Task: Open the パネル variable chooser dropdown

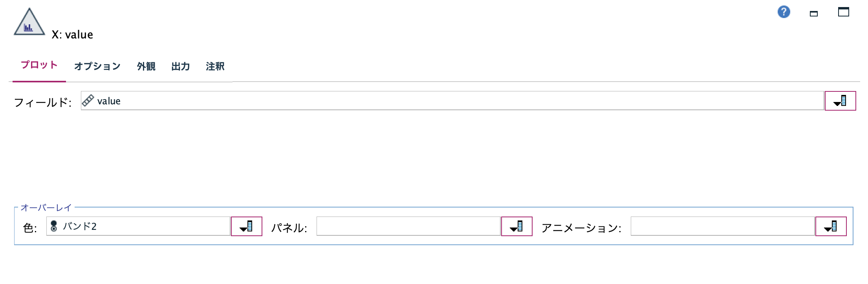Action: point(517,226)
